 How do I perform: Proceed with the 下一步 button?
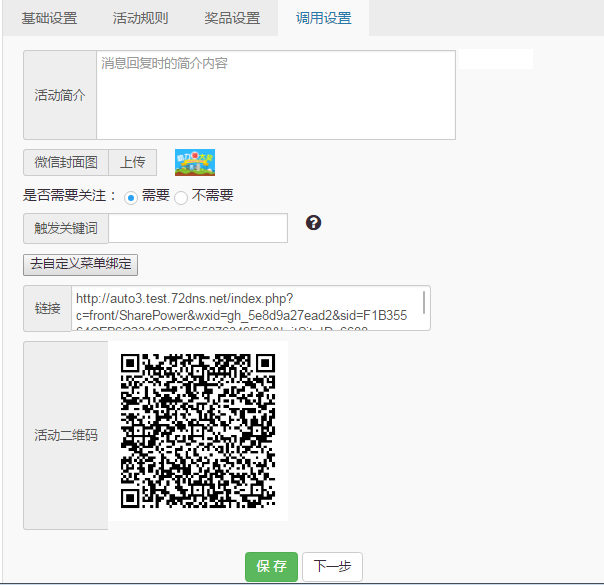point(332,566)
